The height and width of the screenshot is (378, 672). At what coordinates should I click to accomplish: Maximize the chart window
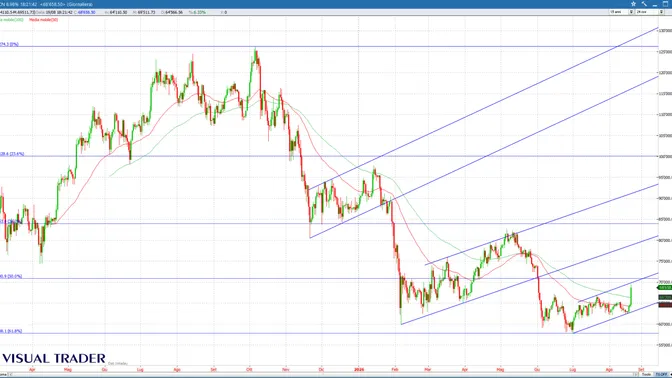coord(665,4)
